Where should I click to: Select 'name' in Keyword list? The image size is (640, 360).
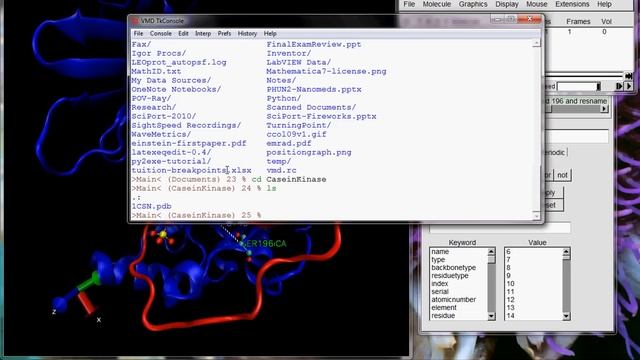point(440,252)
